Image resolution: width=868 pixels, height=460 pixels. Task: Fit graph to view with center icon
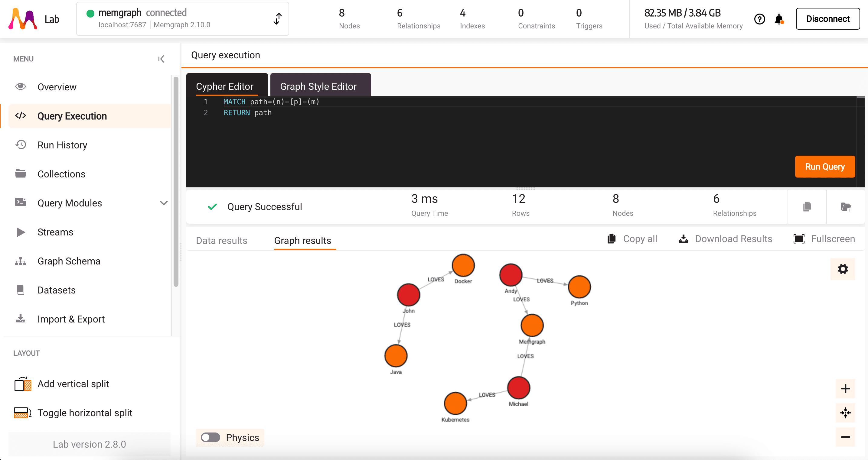845,413
